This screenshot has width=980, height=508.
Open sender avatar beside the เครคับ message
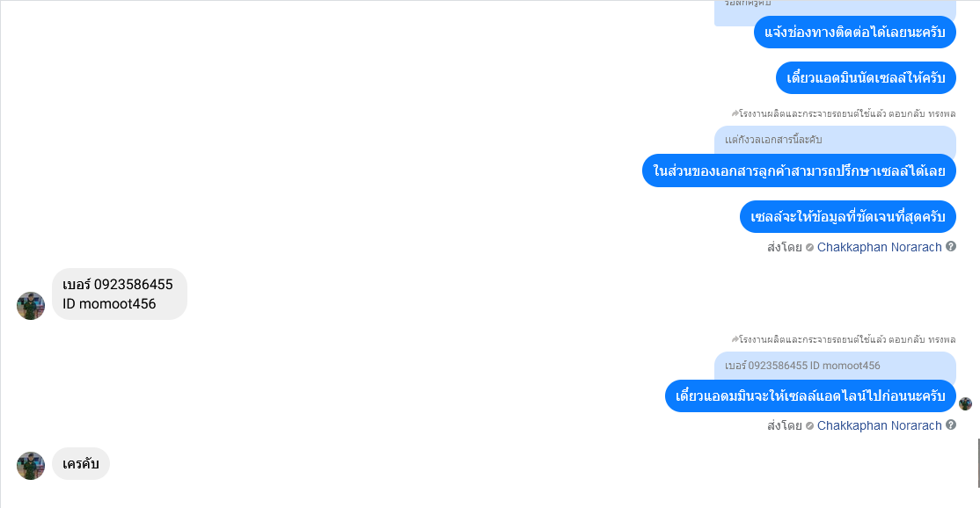[31, 466]
